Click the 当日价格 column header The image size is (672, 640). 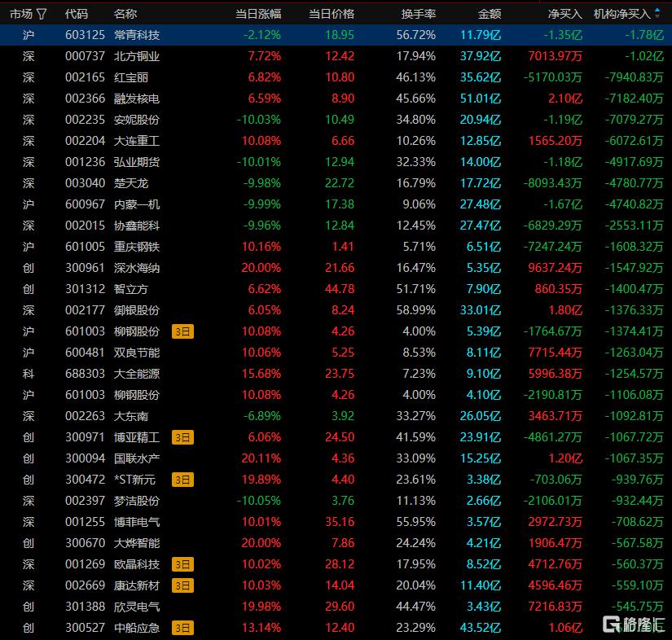[x=332, y=14]
